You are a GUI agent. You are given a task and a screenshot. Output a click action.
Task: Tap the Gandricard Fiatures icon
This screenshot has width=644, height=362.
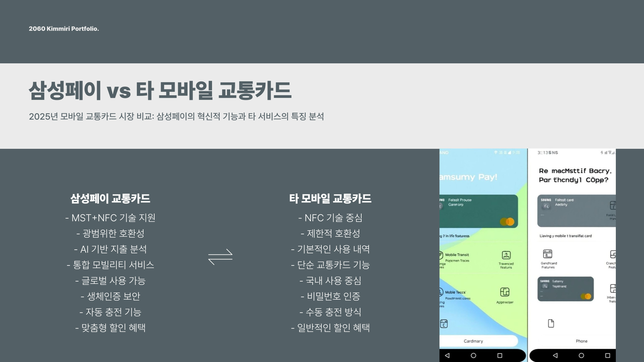pyautogui.click(x=547, y=254)
